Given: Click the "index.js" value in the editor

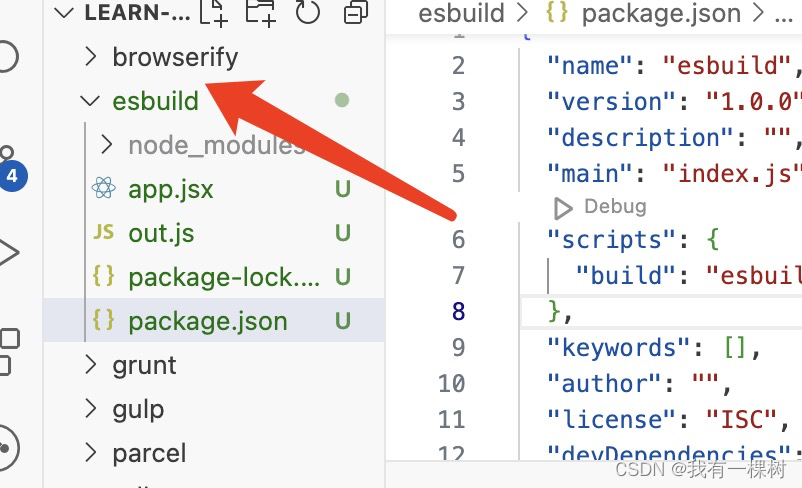Looking at the screenshot, I should [x=732, y=173].
